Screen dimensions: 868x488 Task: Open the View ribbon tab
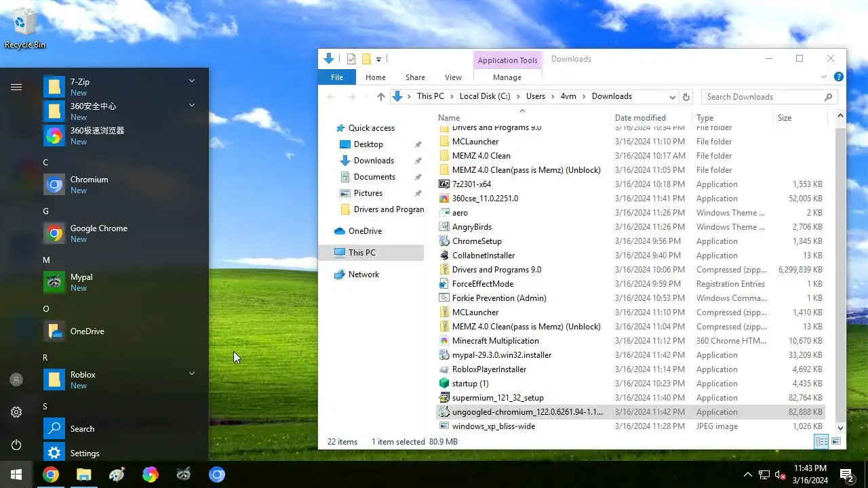click(x=453, y=77)
